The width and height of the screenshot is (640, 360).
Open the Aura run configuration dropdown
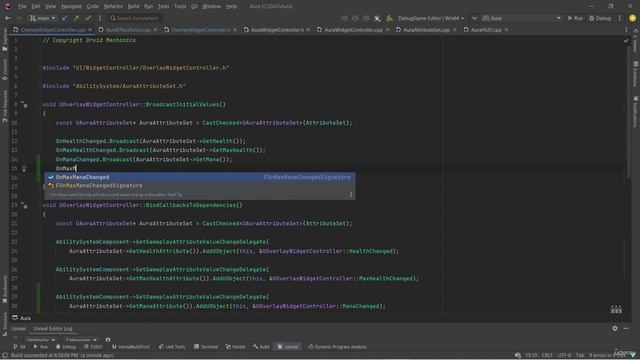click(521, 18)
